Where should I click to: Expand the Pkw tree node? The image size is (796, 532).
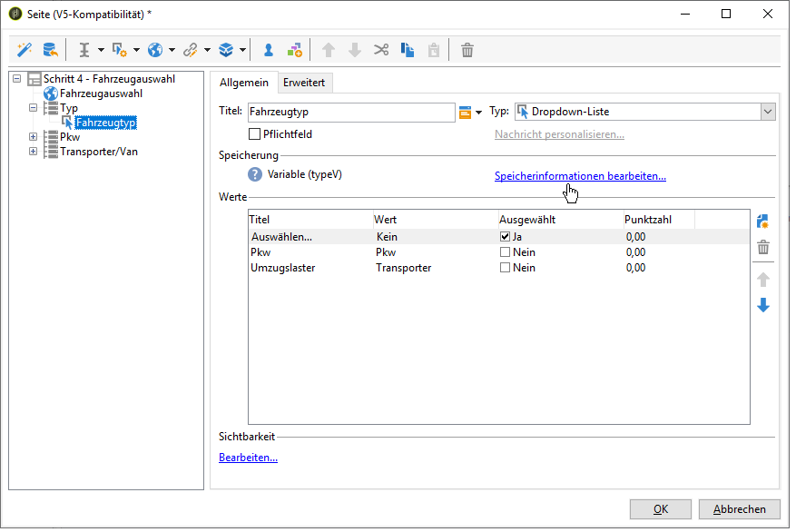point(34,137)
